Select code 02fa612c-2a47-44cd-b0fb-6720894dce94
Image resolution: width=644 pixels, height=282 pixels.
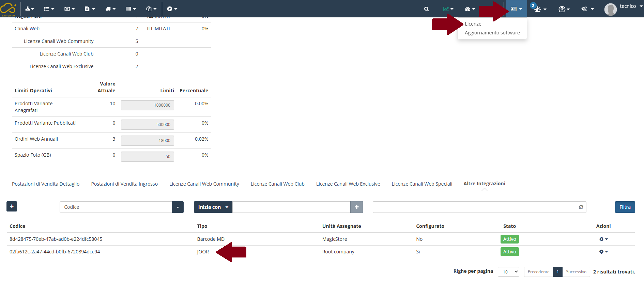pyautogui.click(x=55, y=252)
